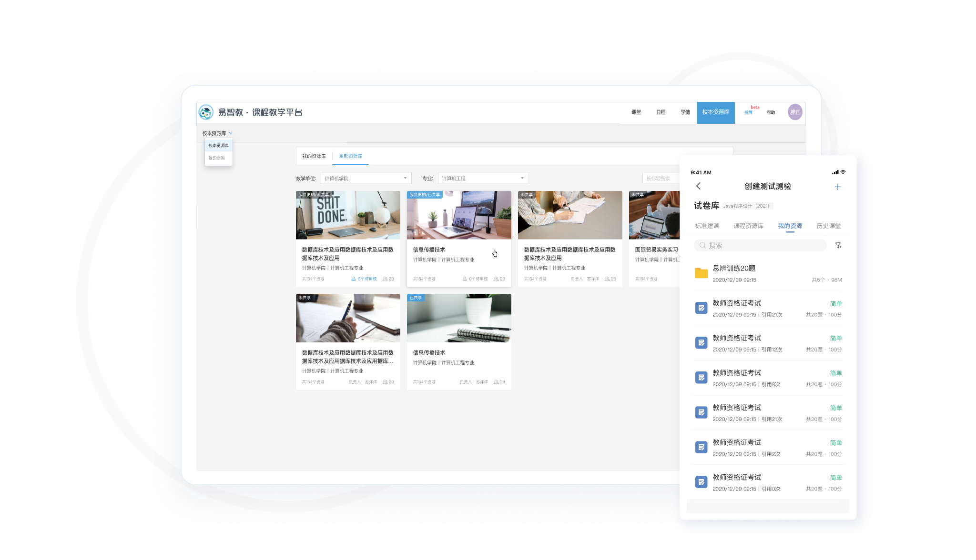
Task: Open the filter icon beside mobile search
Action: click(838, 245)
